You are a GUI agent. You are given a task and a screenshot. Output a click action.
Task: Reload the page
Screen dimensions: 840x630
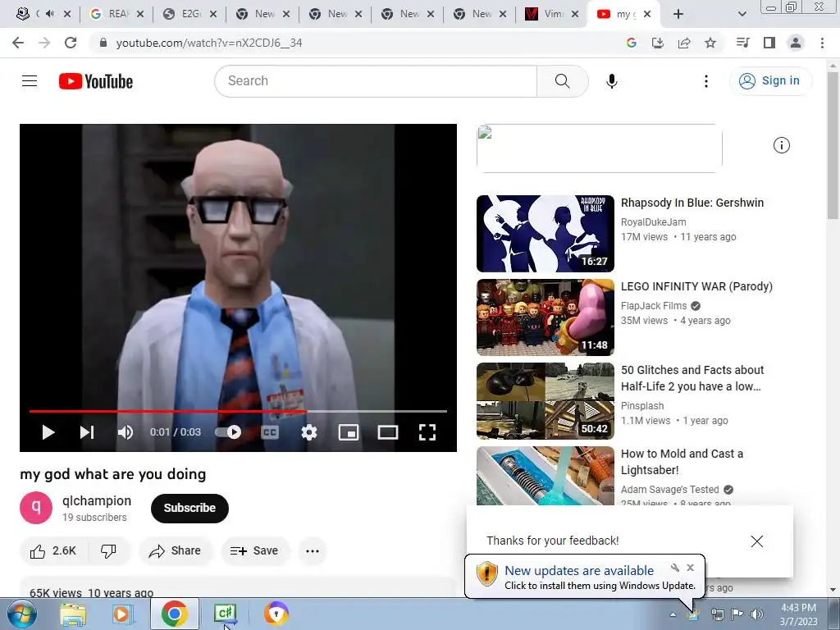tap(71, 43)
